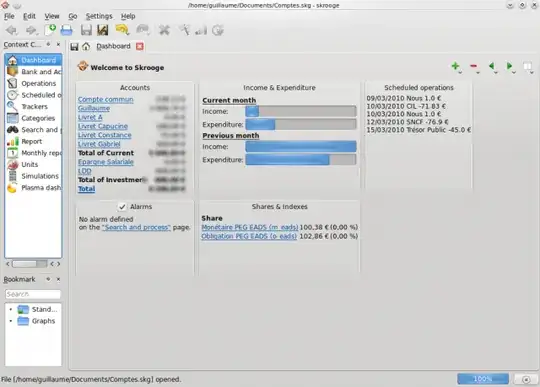Click the grey Redo icon in toolbar

[x=142, y=30]
